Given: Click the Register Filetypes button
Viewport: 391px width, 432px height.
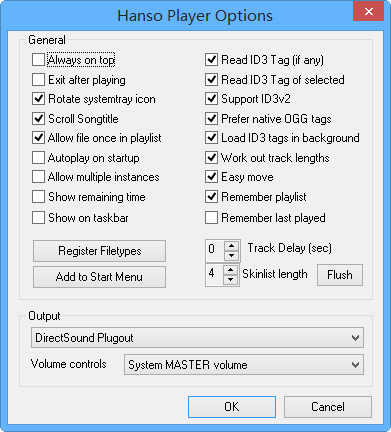Looking at the screenshot, I should (99, 251).
